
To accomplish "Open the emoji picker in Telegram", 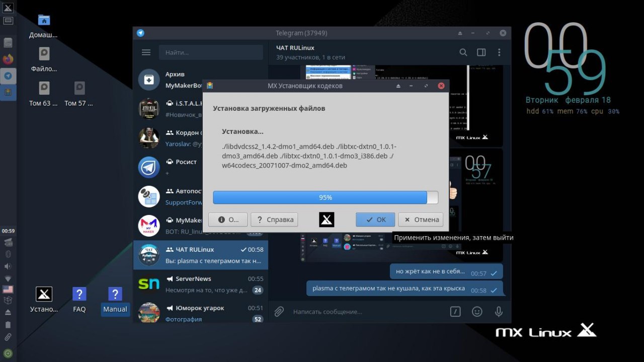I will tap(477, 312).
